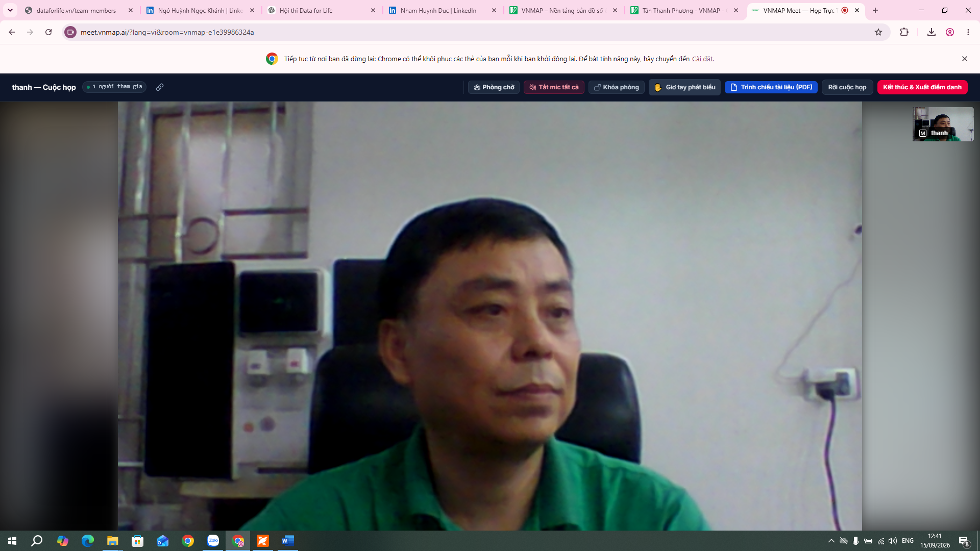The width and height of the screenshot is (980, 551).
Task: Switch to Hội thi Data for Life tab
Action: [x=322, y=10]
